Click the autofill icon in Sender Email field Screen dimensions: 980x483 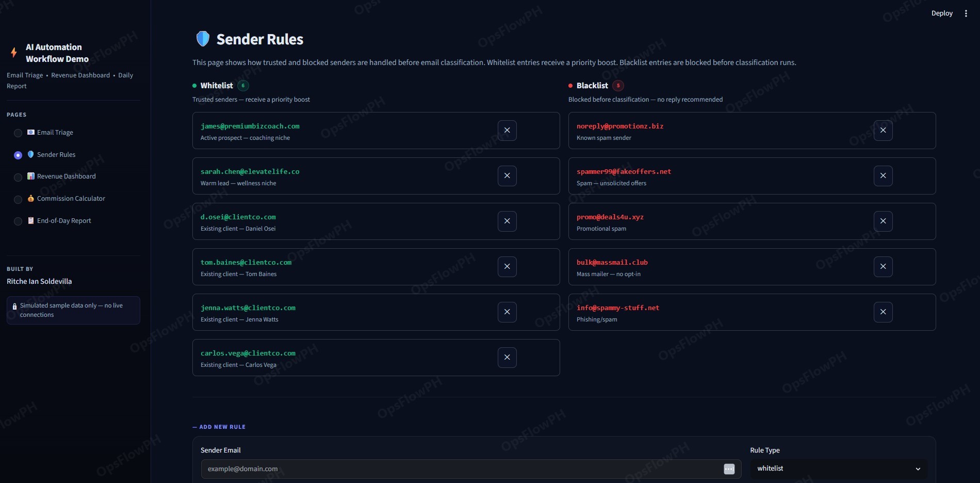point(729,469)
